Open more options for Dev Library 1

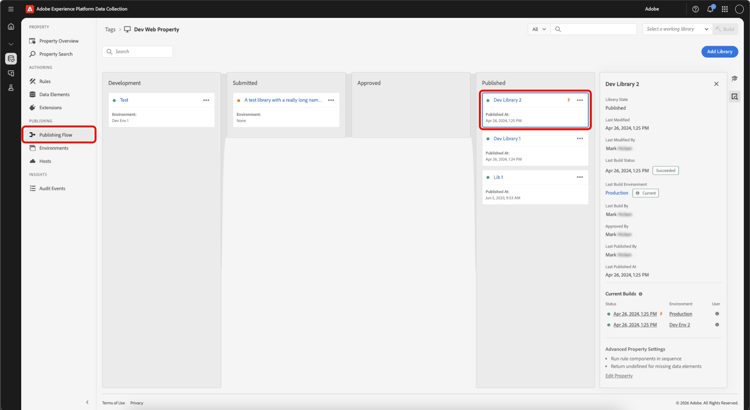580,139
